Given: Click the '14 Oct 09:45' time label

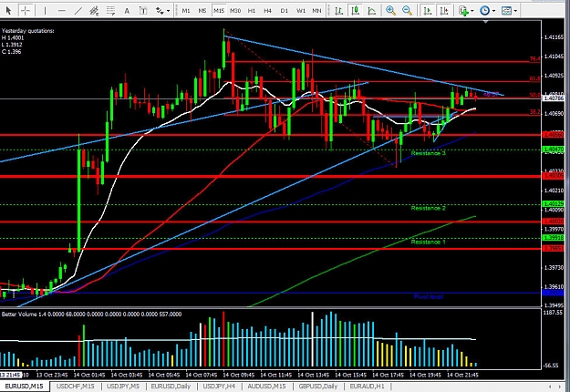Looking at the screenshot, I should pos(238,375).
